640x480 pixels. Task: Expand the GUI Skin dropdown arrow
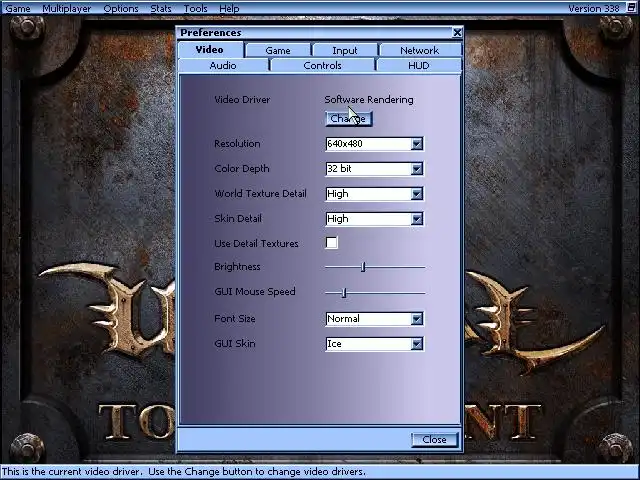(417, 344)
